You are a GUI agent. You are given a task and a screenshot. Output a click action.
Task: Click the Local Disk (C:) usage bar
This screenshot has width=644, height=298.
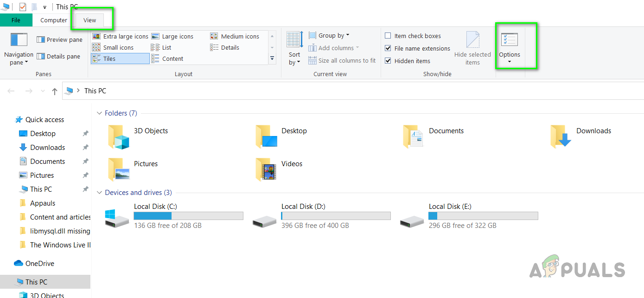click(188, 216)
